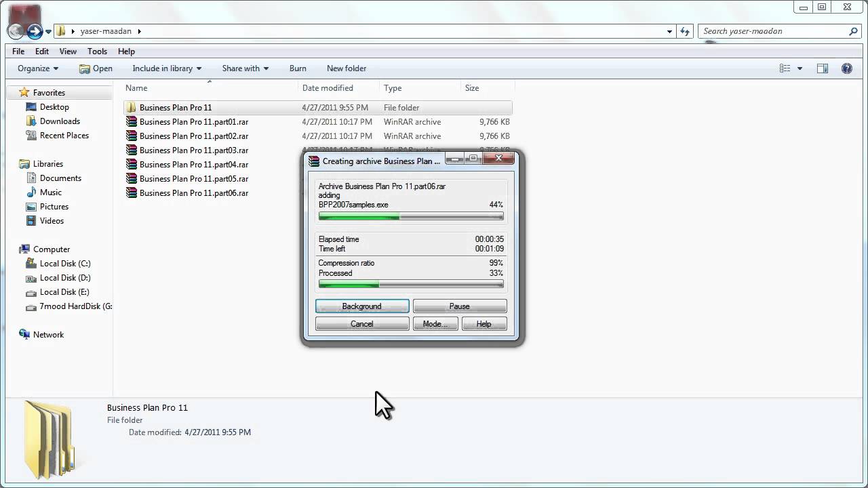Click the blue Help question mark icon
The width and height of the screenshot is (868, 488).
847,68
